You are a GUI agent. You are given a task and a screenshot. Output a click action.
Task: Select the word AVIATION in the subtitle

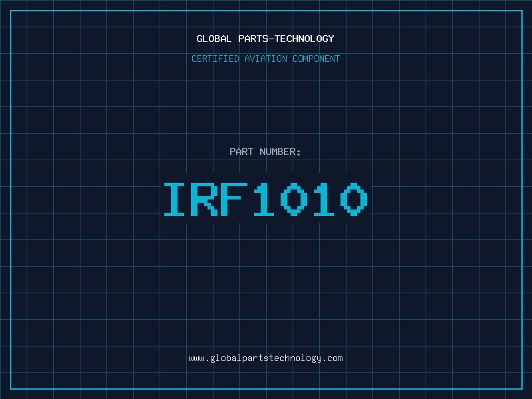coord(267,59)
